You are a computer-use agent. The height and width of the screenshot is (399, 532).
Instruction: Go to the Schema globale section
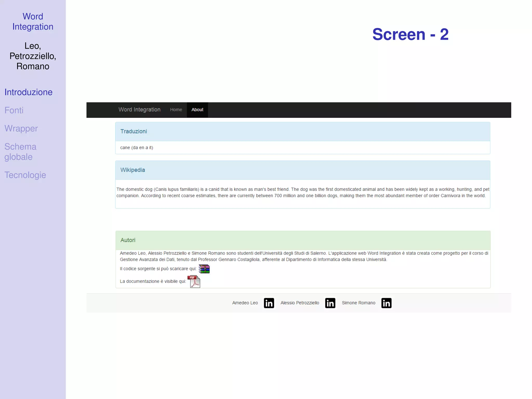(x=20, y=152)
